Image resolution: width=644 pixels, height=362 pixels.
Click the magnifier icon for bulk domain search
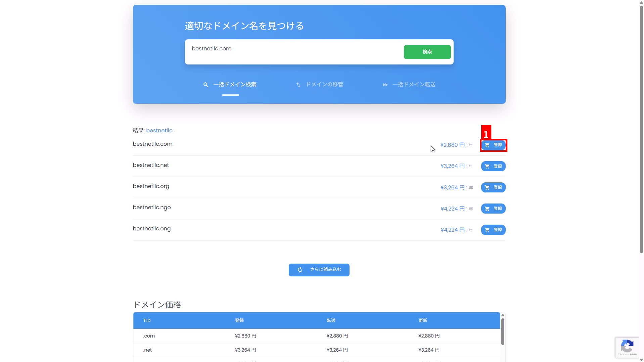click(x=206, y=85)
